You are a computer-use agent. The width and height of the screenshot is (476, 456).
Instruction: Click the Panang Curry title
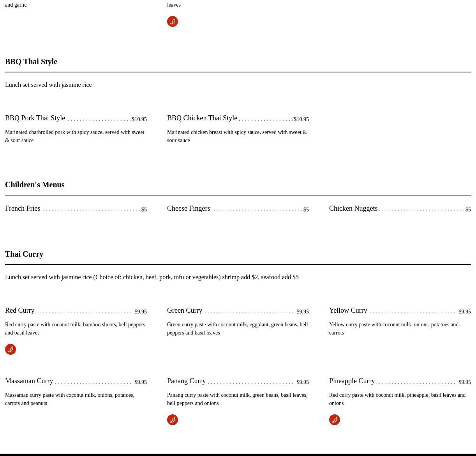pos(187,381)
